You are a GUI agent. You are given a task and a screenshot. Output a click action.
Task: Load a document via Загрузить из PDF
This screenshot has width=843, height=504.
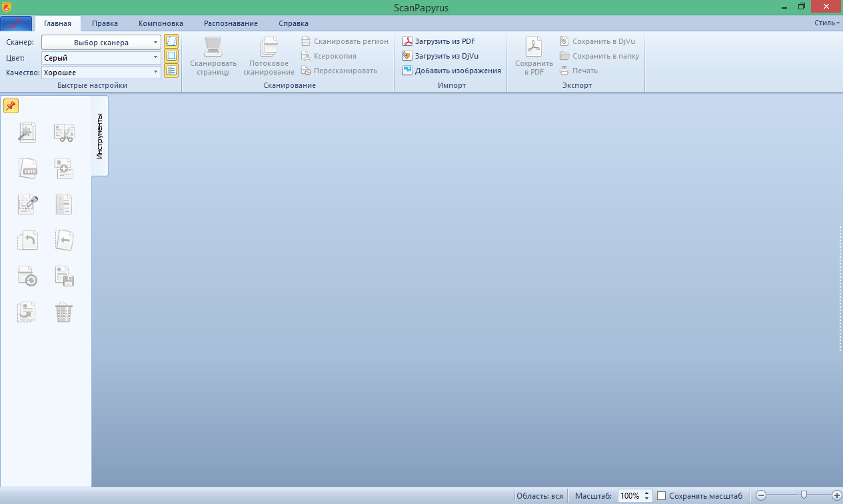(x=439, y=41)
